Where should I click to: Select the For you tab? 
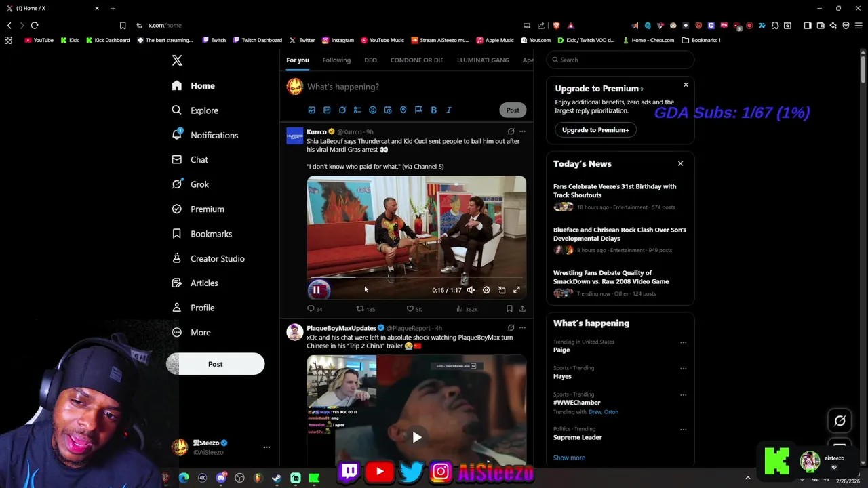point(297,60)
